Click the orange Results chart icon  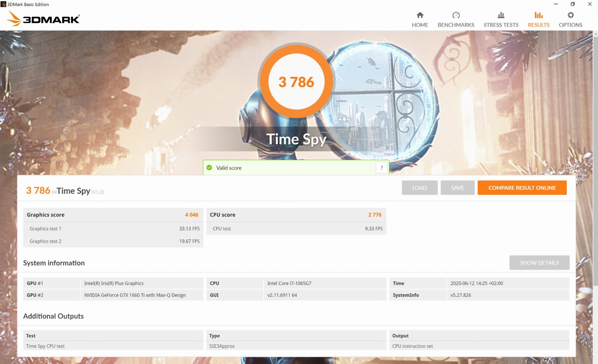(x=538, y=15)
